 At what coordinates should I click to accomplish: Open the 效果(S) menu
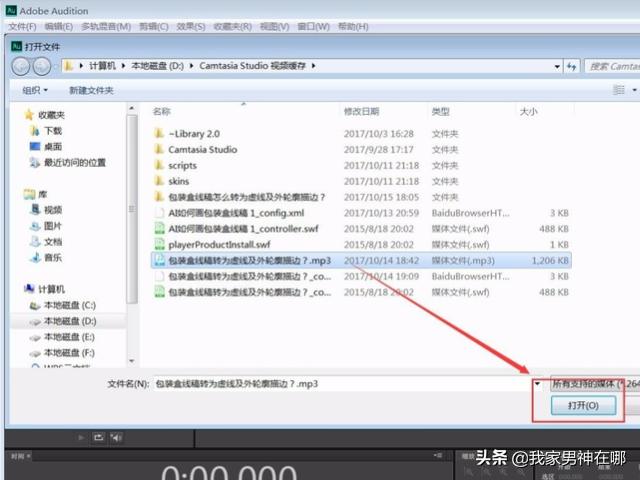[x=191, y=26]
